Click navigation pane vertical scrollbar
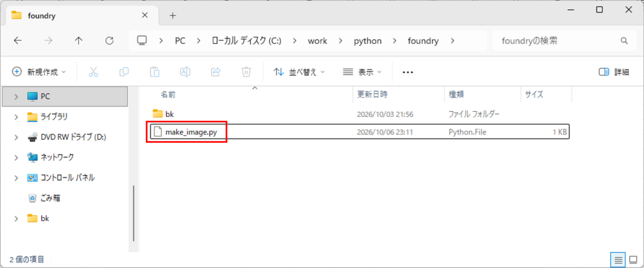The width and height of the screenshot is (644, 268). [x=133, y=214]
